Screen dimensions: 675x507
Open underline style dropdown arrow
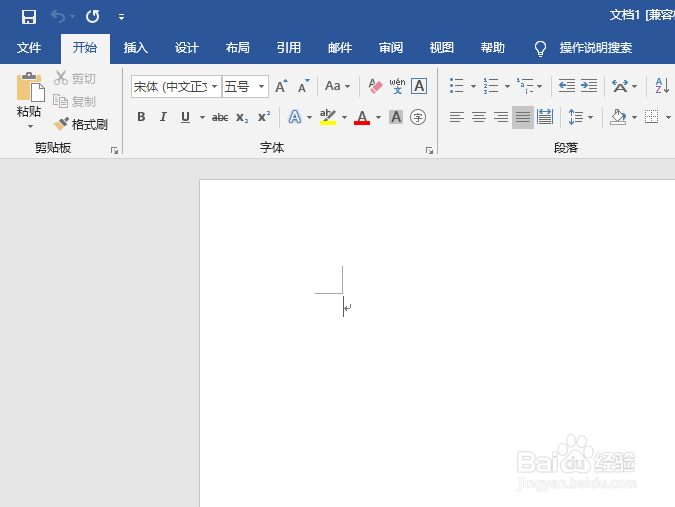click(x=202, y=117)
